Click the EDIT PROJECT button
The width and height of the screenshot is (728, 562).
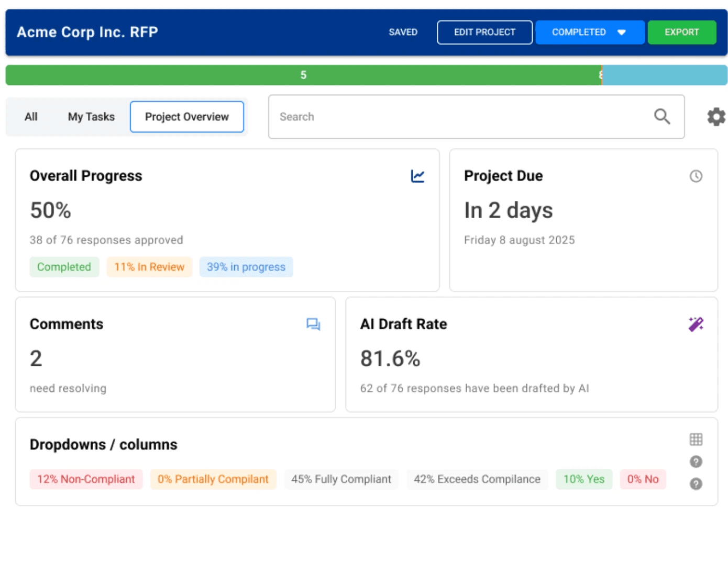(x=484, y=32)
